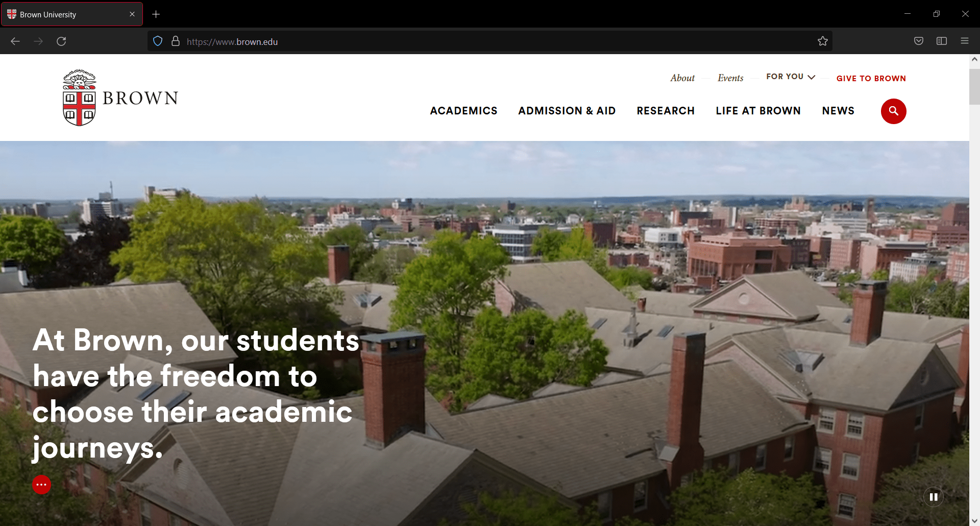Select the Brown University browser tab
Image resolution: width=980 pixels, height=526 pixels.
tap(72, 14)
